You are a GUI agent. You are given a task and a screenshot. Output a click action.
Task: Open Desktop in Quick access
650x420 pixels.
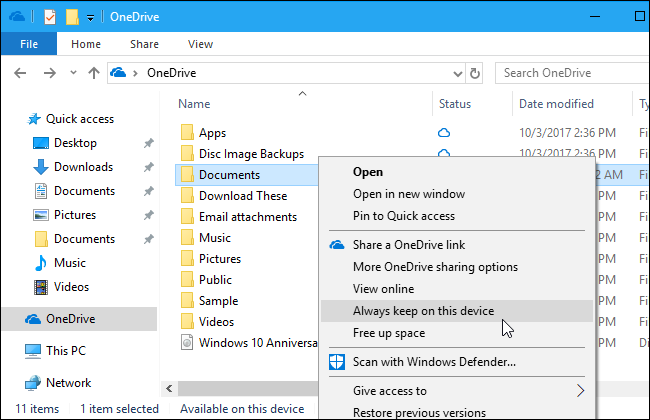[x=75, y=143]
